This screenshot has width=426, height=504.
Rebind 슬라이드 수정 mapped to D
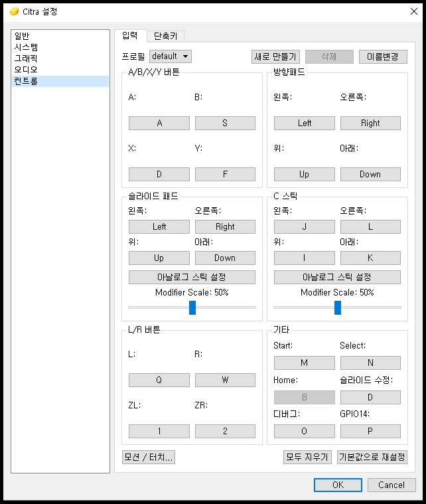370,397
